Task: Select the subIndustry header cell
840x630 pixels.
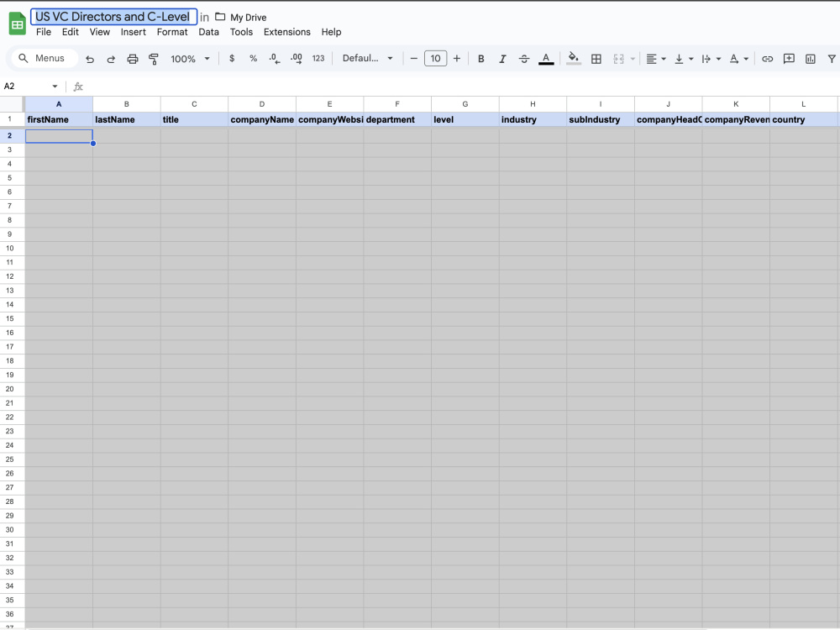Action: click(601, 119)
